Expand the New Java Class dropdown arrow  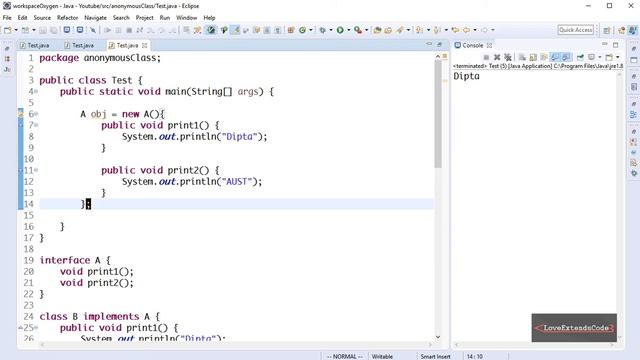[311, 30]
